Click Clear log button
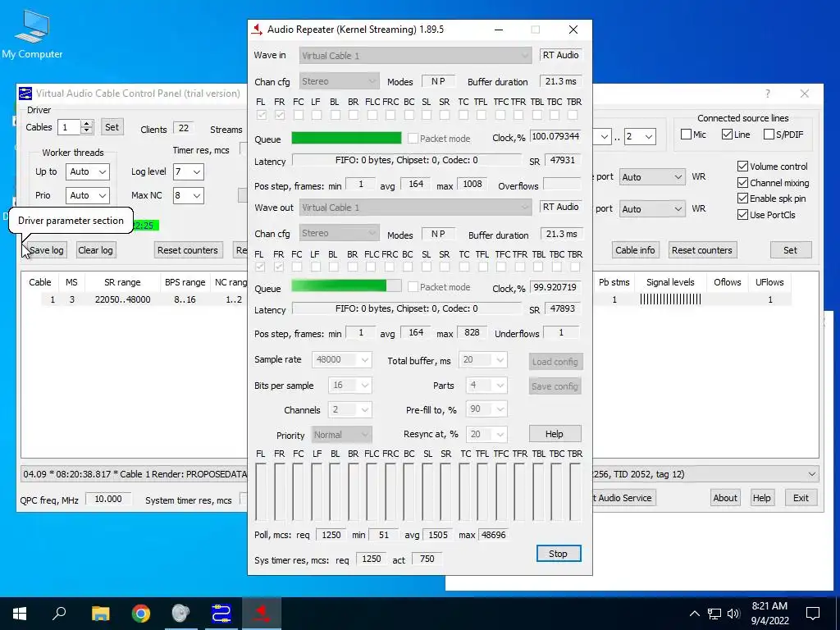 (x=95, y=250)
